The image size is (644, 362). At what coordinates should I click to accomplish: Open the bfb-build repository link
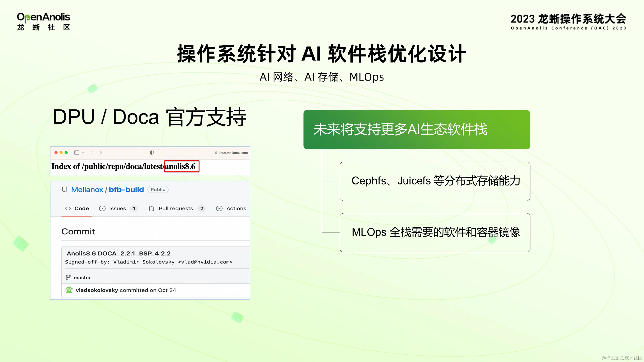point(126,189)
